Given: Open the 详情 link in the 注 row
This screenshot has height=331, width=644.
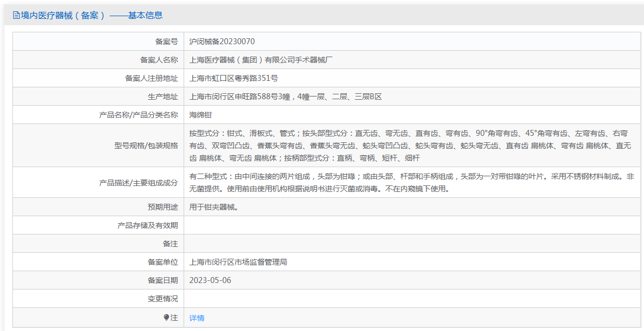Looking at the screenshot, I should pyautogui.click(x=197, y=318).
